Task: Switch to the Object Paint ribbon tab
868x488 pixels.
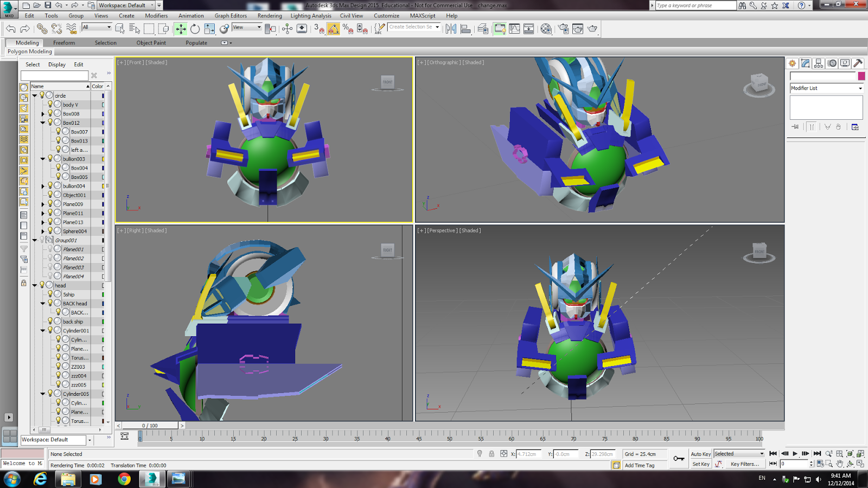Action: pos(151,43)
